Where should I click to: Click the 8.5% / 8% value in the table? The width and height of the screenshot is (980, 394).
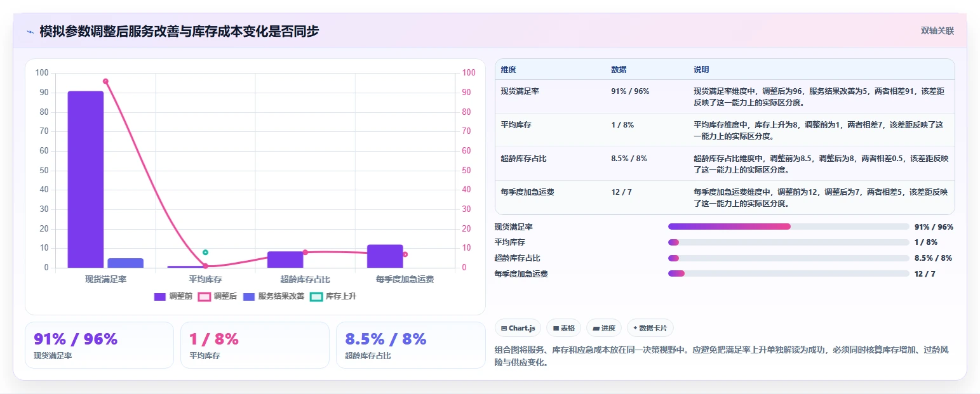629,159
